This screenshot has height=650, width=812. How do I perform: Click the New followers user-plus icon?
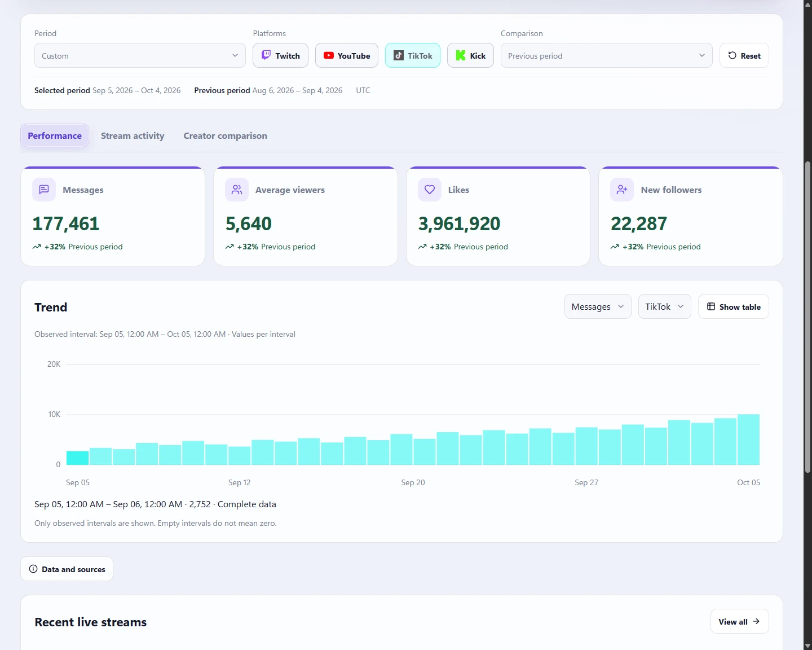622,190
